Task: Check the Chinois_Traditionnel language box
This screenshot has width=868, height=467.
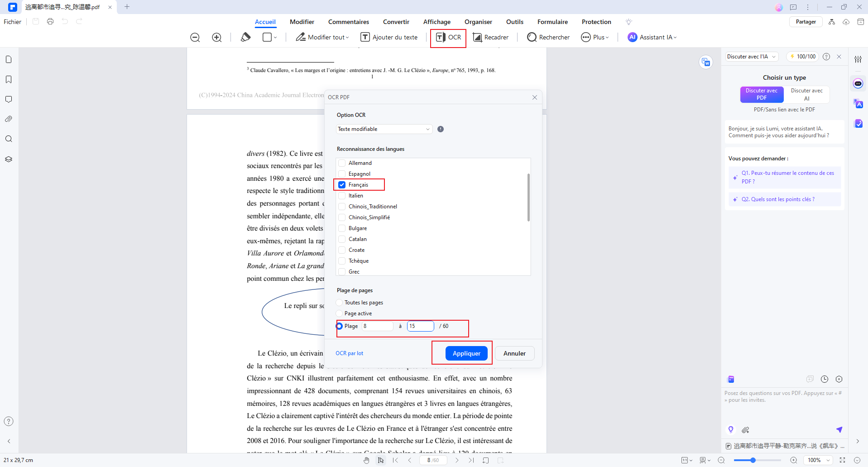Action: pyautogui.click(x=342, y=207)
